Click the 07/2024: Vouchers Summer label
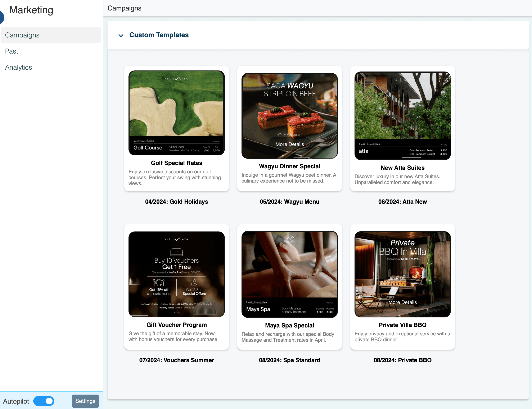This screenshot has width=532, height=409. coord(177,360)
